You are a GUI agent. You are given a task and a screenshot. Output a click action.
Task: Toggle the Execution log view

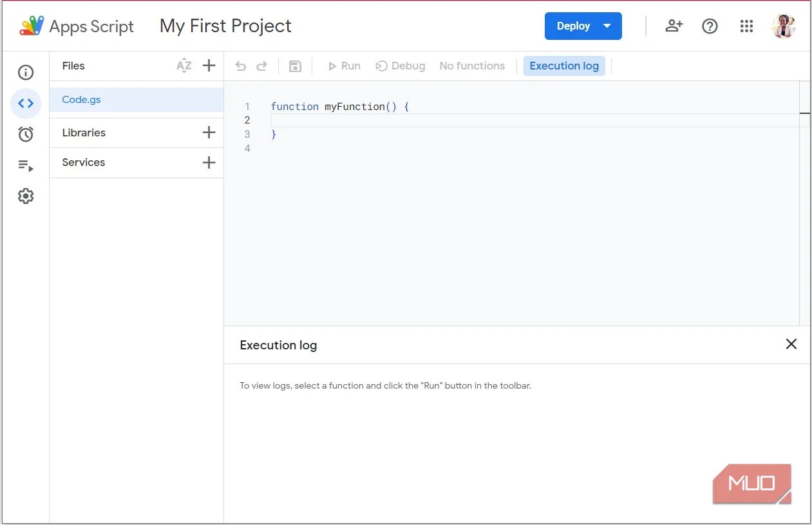click(564, 66)
